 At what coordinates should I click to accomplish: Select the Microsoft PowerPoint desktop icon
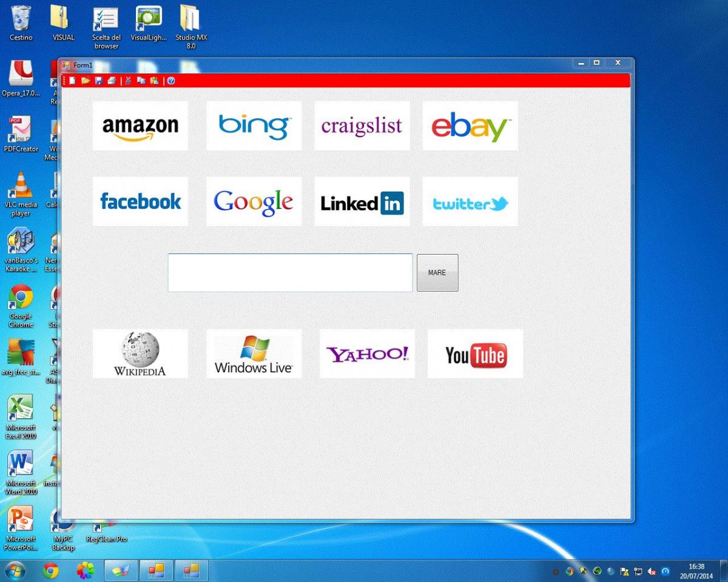click(x=21, y=529)
